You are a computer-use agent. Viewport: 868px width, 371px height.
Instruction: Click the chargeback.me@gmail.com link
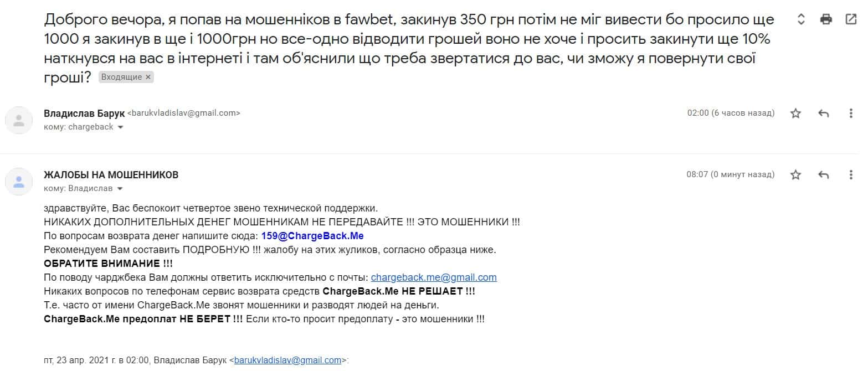434,277
